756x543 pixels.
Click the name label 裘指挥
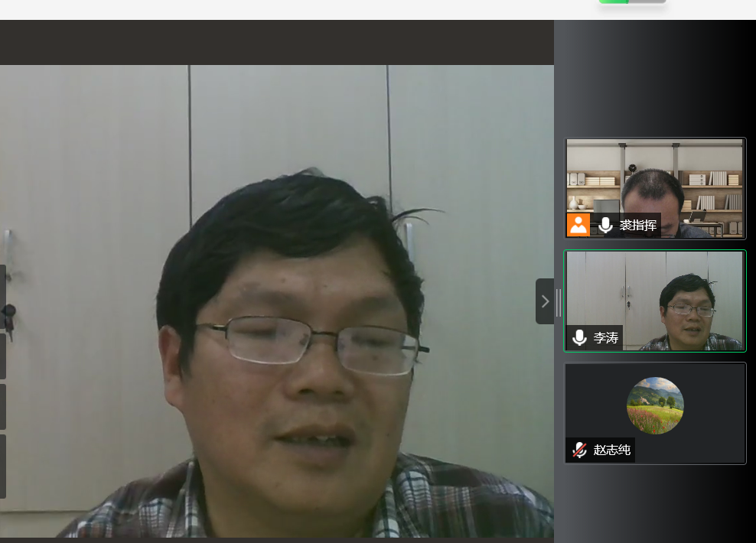point(638,225)
